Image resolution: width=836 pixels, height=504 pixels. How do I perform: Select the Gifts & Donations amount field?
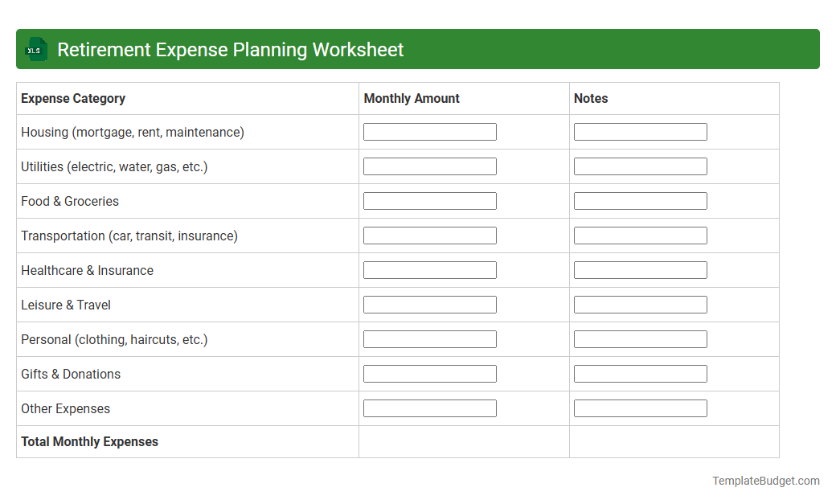429,373
